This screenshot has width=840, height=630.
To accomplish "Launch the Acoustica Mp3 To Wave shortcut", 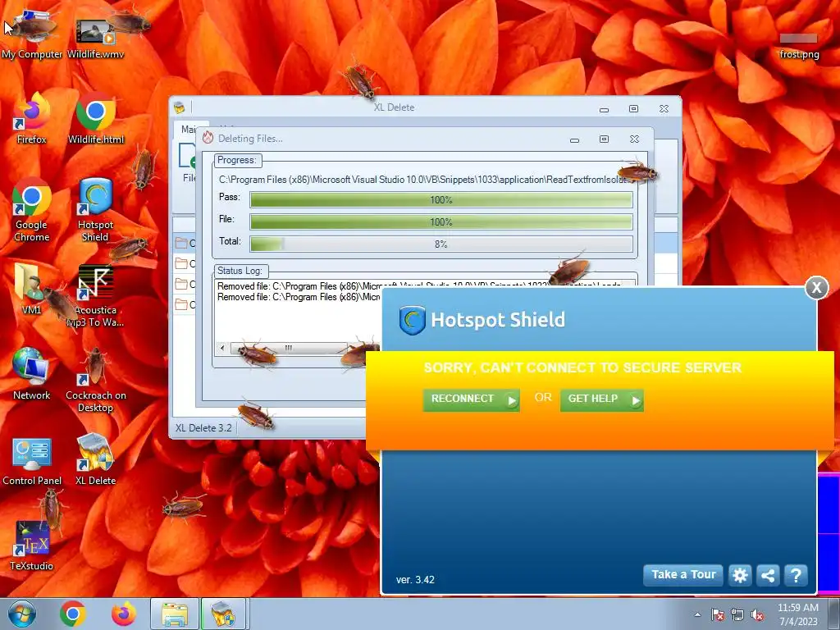I will coord(95,295).
